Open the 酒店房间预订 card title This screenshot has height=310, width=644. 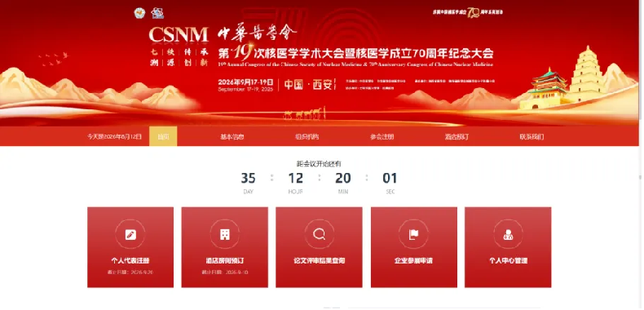(225, 261)
